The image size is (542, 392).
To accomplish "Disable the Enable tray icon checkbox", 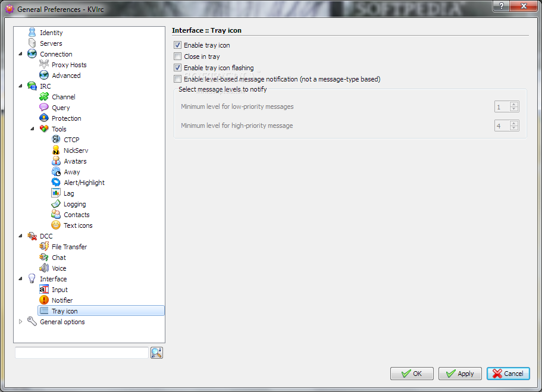I will click(x=178, y=45).
